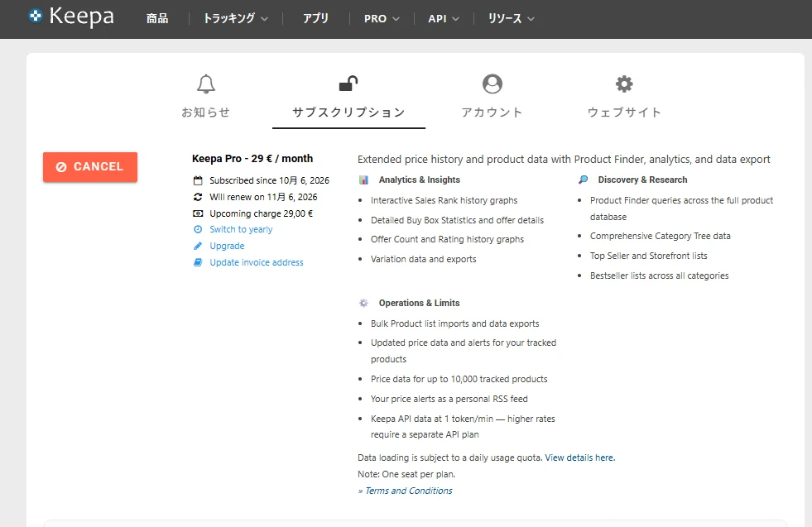Click the 'Operations & Limits' heading
Image resolution: width=812 pixels, height=527 pixels.
pos(419,303)
